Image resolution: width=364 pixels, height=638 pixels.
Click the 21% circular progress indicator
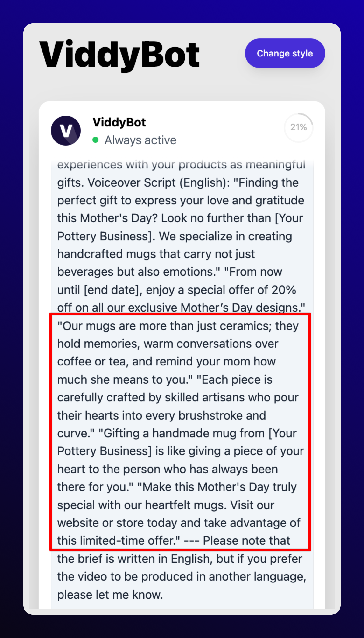click(298, 127)
